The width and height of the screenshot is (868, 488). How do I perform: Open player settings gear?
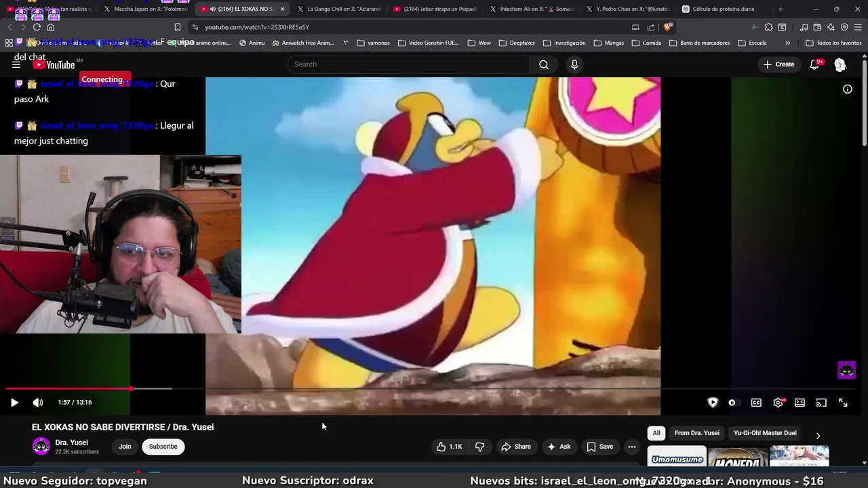tap(778, 403)
